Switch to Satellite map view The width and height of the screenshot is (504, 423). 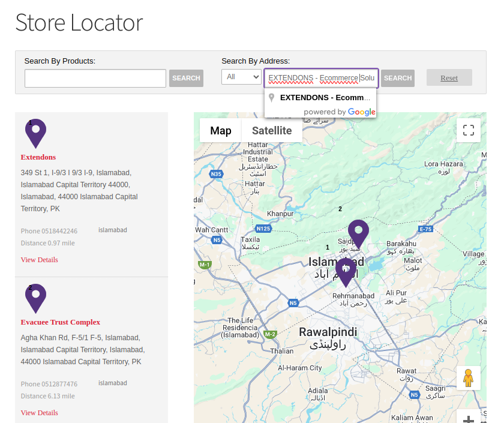[272, 130]
